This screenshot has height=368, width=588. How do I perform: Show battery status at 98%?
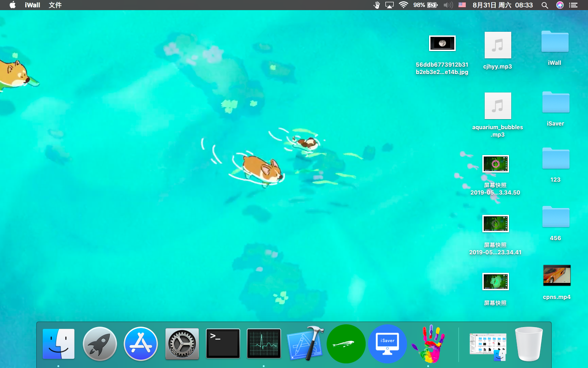coord(425,5)
